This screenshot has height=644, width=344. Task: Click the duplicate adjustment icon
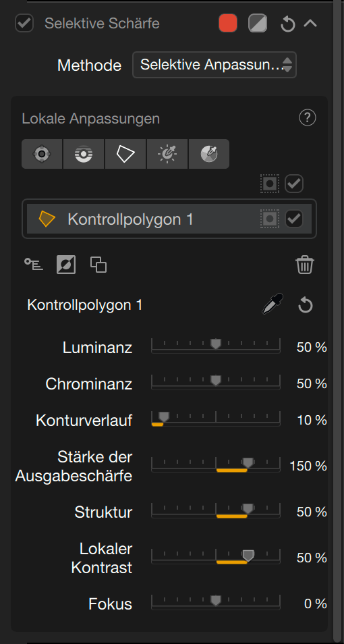pos(98,265)
